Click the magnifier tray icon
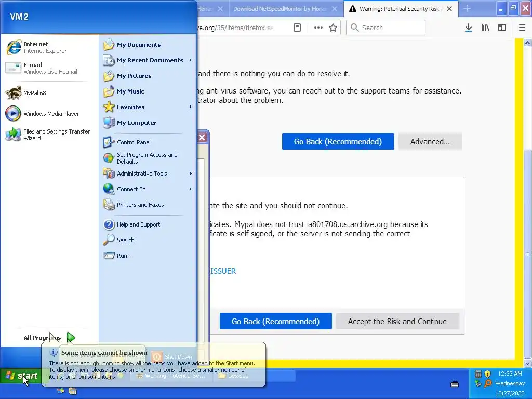Image resolution: width=532 pixels, height=399 pixels. pyautogui.click(x=488, y=384)
